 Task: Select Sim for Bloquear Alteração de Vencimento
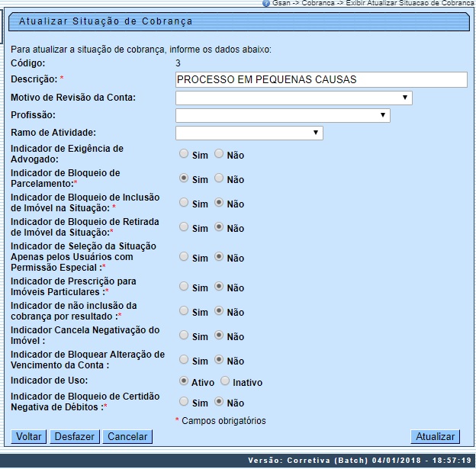click(184, 359)
